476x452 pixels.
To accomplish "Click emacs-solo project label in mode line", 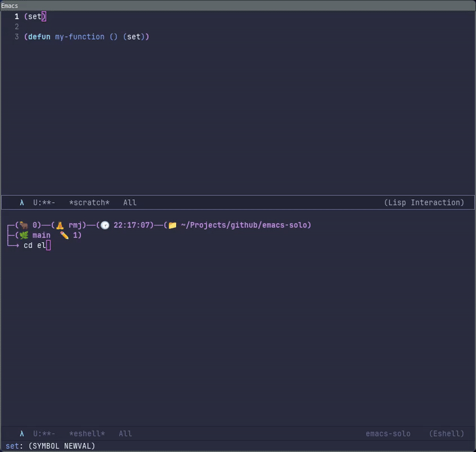I will (x=388, y=434).
